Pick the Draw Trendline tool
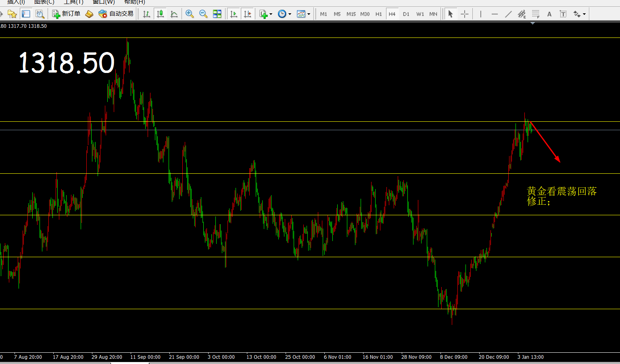The image size is (620, 364). (x=508, y=14)
